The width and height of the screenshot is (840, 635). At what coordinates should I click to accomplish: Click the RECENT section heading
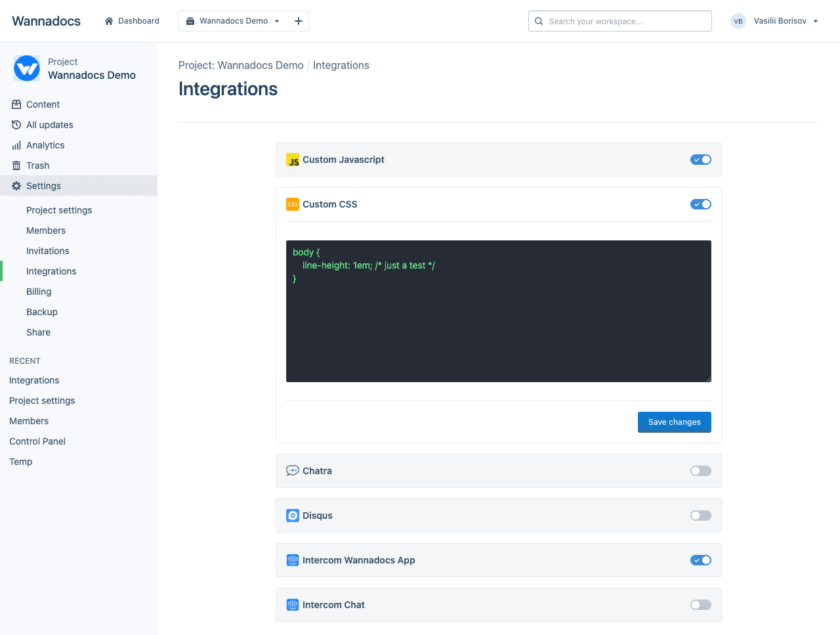pyautogui.click(x=25, y=361)
